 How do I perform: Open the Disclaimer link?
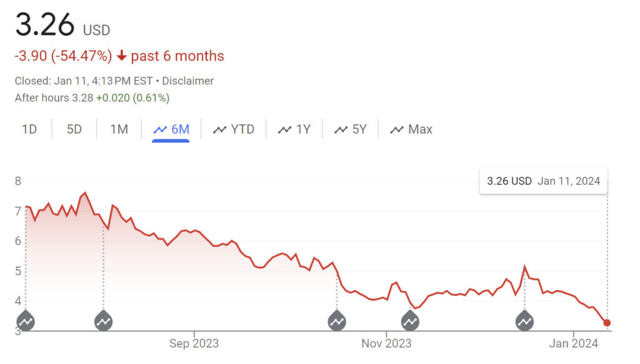[x=191, y=81]
